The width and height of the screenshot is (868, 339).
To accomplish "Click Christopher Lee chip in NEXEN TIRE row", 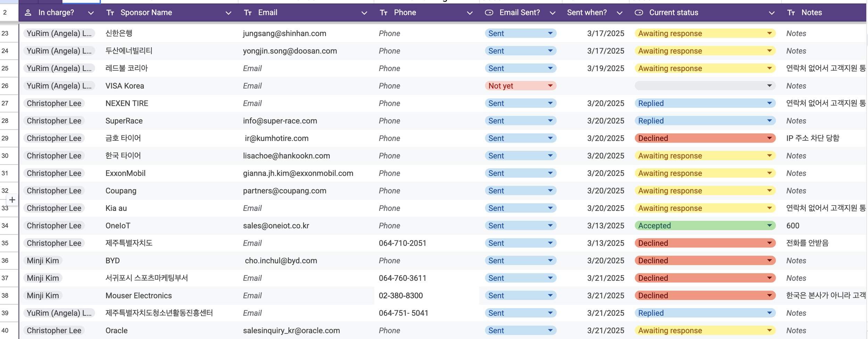I will (54, 103).
